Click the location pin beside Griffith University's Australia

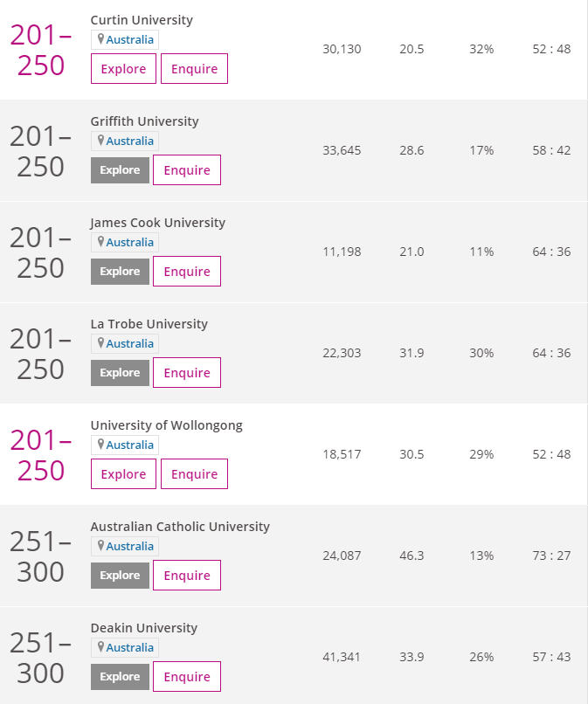point(100,141)
